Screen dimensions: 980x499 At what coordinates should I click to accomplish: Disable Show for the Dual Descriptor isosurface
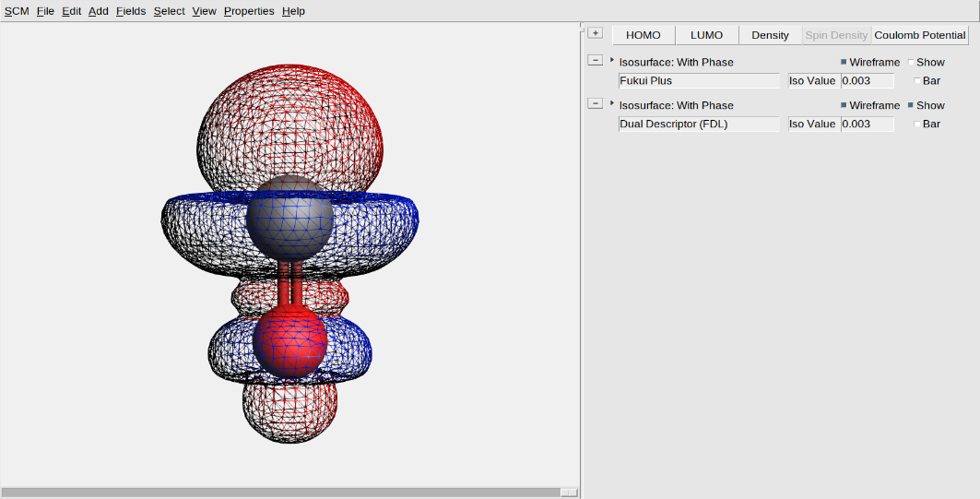point(912,106)
